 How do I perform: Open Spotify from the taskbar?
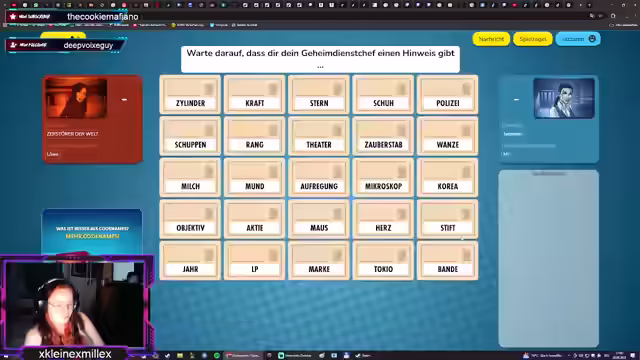(x=217, y=356)
